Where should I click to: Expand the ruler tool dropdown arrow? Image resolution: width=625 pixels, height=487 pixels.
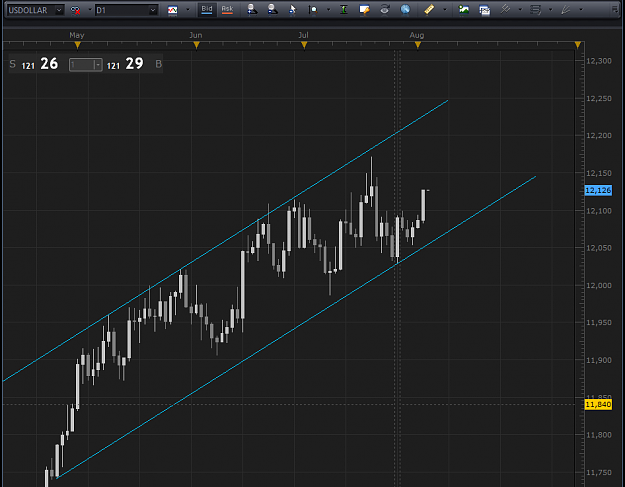[x=445, y=10]
